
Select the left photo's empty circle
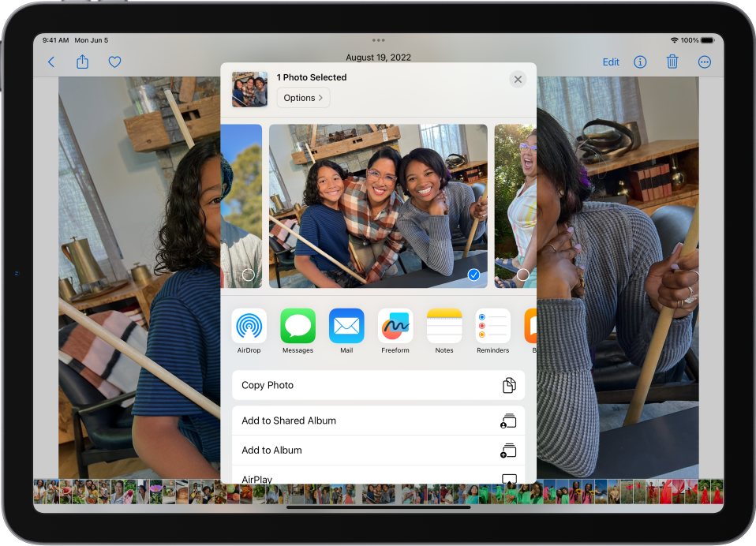pos(249,275)
